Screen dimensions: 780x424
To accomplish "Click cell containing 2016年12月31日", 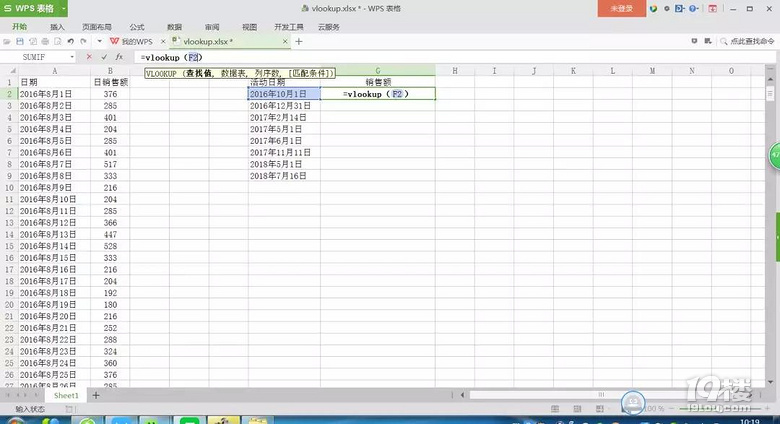I will [284, 106].
